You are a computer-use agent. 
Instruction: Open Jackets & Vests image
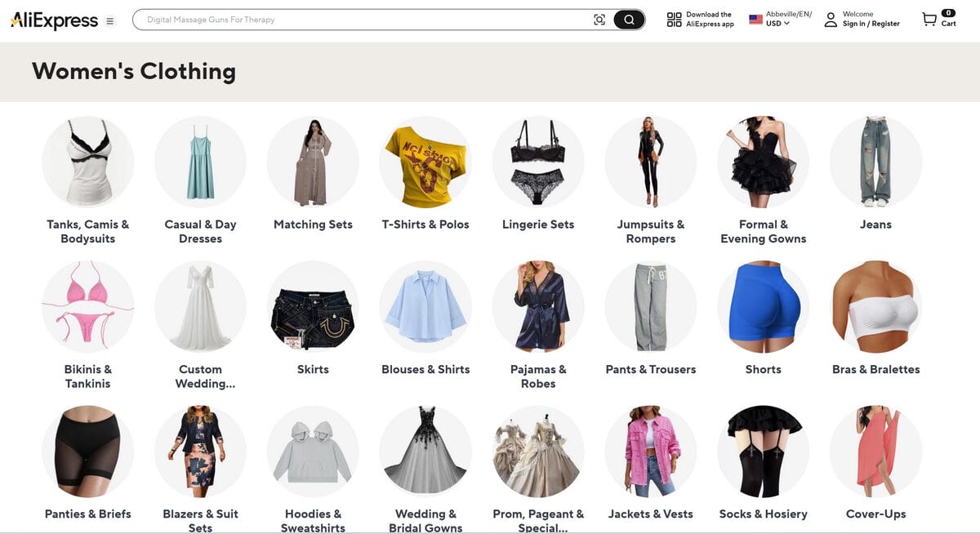[x=651, y=452]
